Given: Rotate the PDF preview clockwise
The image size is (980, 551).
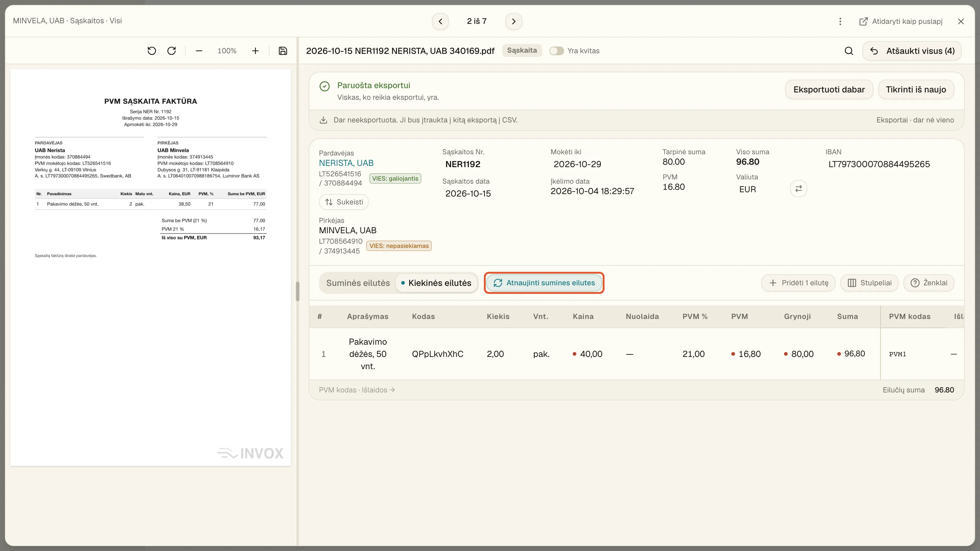Looking at the screenshot, I should [171, 51].
